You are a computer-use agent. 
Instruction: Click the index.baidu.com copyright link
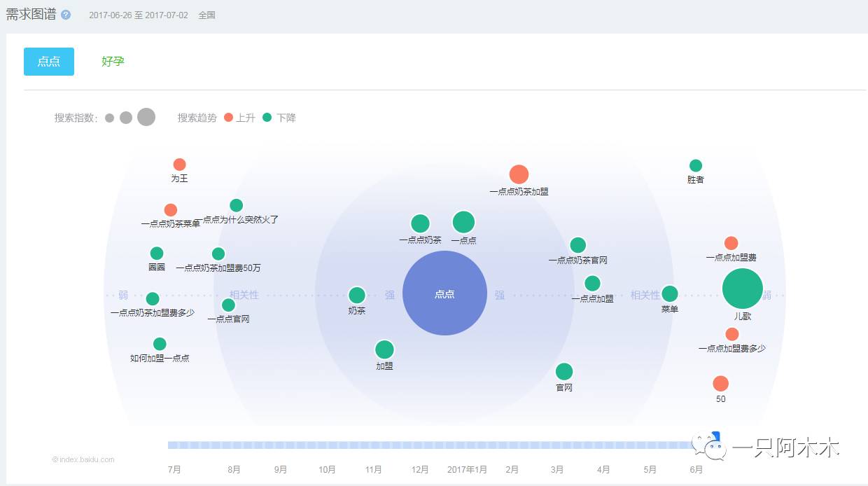(83, 459)
